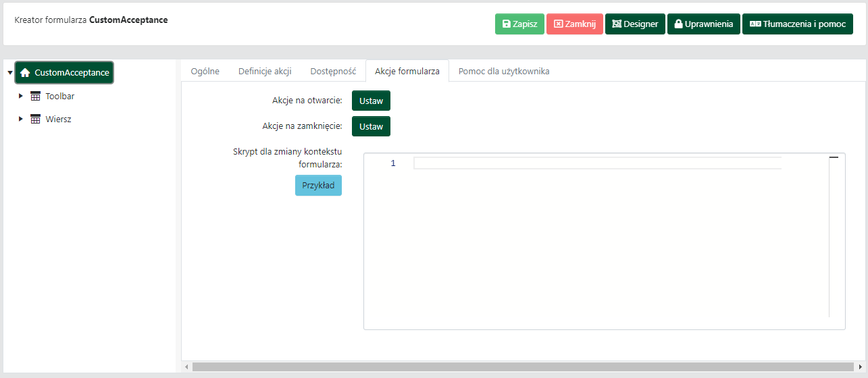Switch to the Ogólne tab
Screen dimensions: 868x378
coord(205,71)
